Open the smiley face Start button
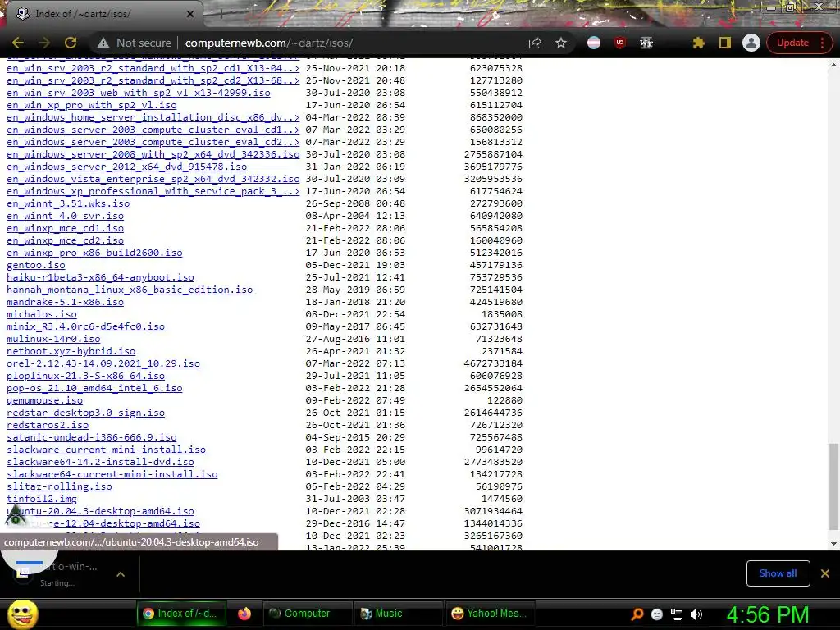The height and width of the screenshot is (630, 840). click(x=22, y=614)
